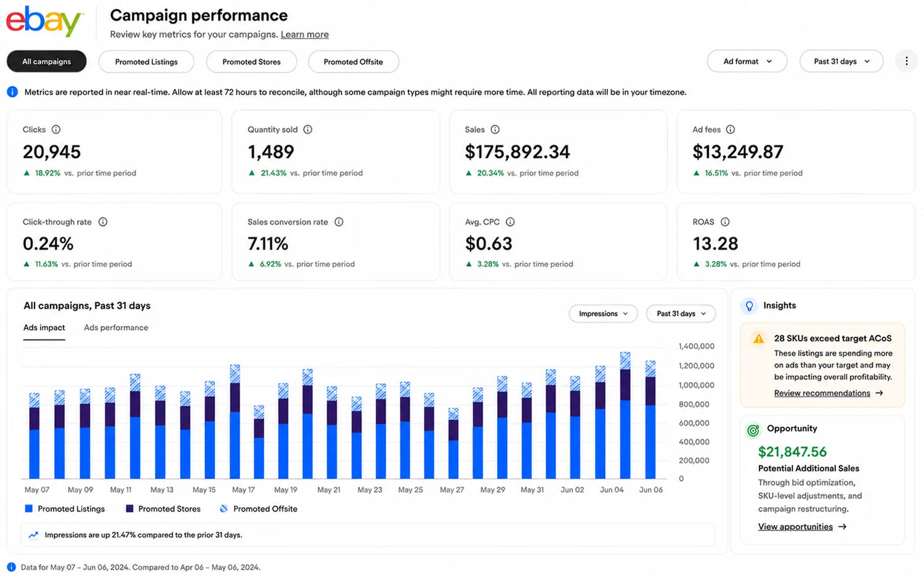Click the eBay logo
The image size is (924, 578).
44,22
